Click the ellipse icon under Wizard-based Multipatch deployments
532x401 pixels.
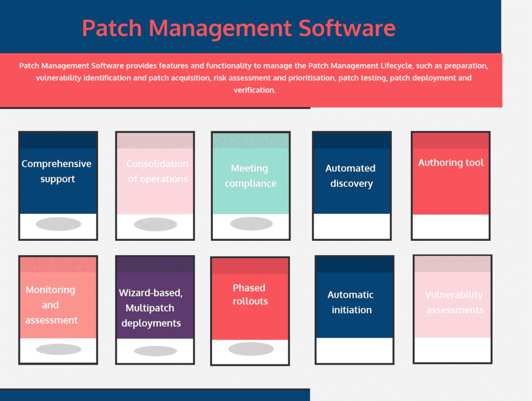(x=155, y=351)
